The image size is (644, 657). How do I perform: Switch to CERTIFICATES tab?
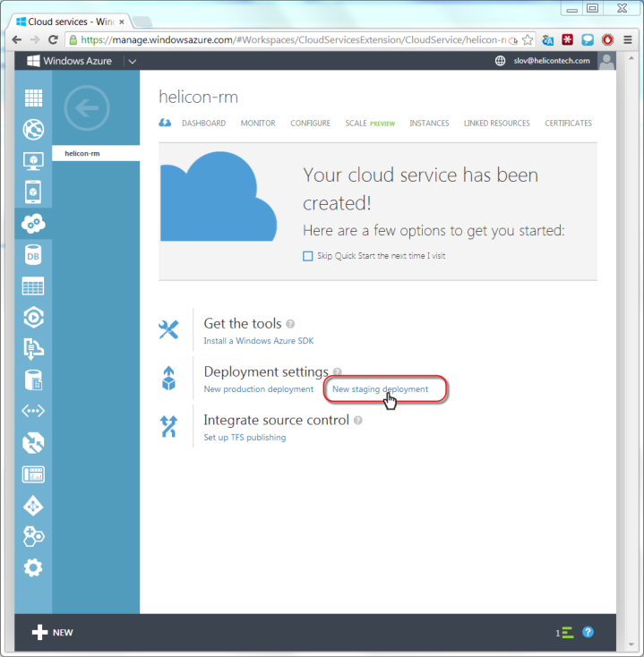click(568, 124)
